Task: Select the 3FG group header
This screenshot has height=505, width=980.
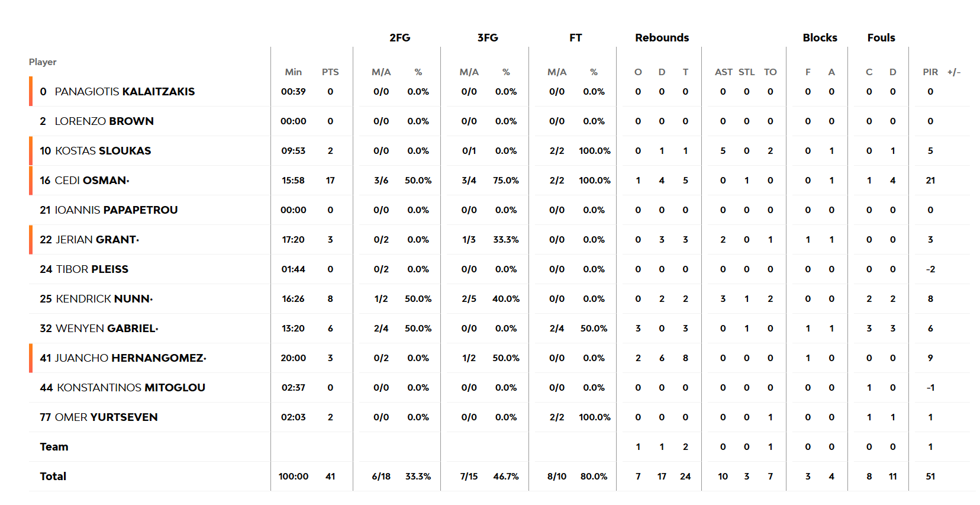Action: (x=488, y=38)
